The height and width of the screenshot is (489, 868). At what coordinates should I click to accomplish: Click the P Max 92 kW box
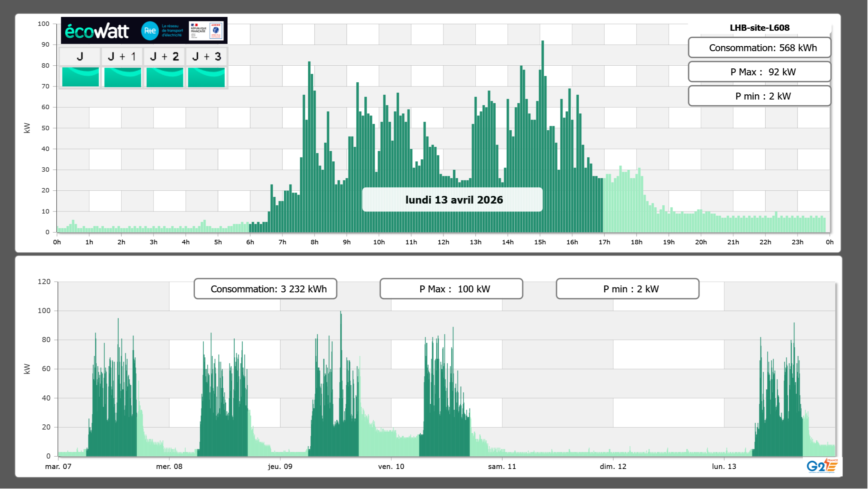pos(759,72)
